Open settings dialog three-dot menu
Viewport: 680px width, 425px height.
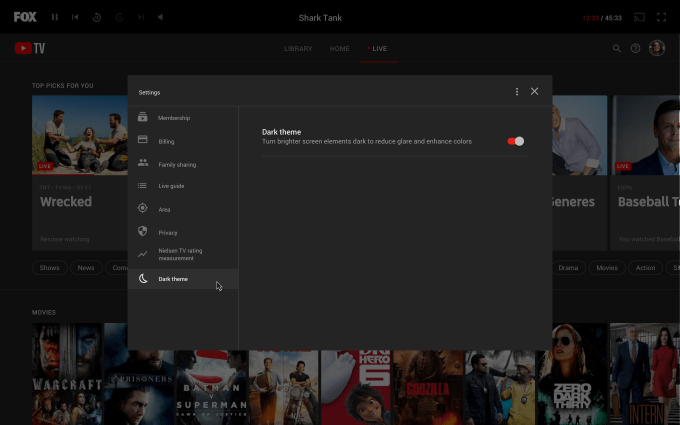[x=517, y=92]
